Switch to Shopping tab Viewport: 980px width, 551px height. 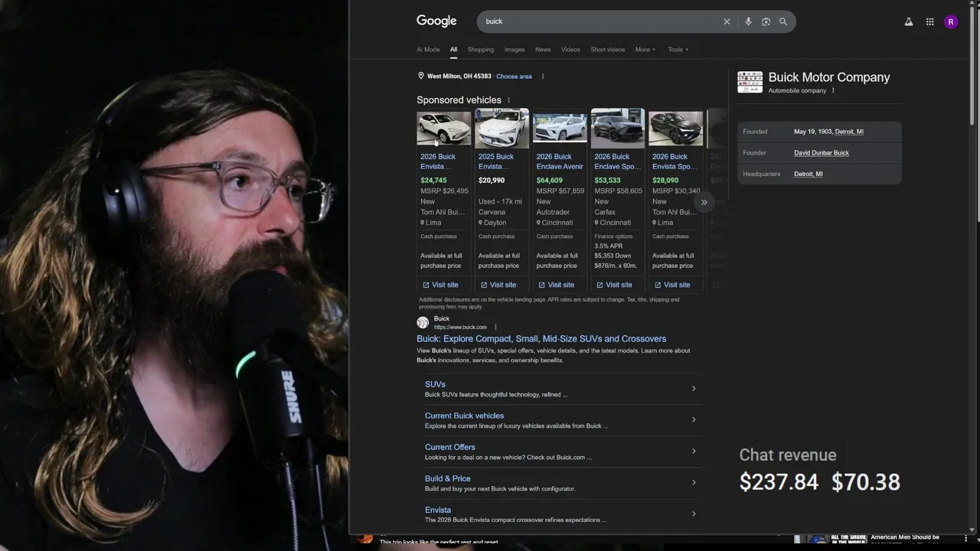(x=481, y=50)
